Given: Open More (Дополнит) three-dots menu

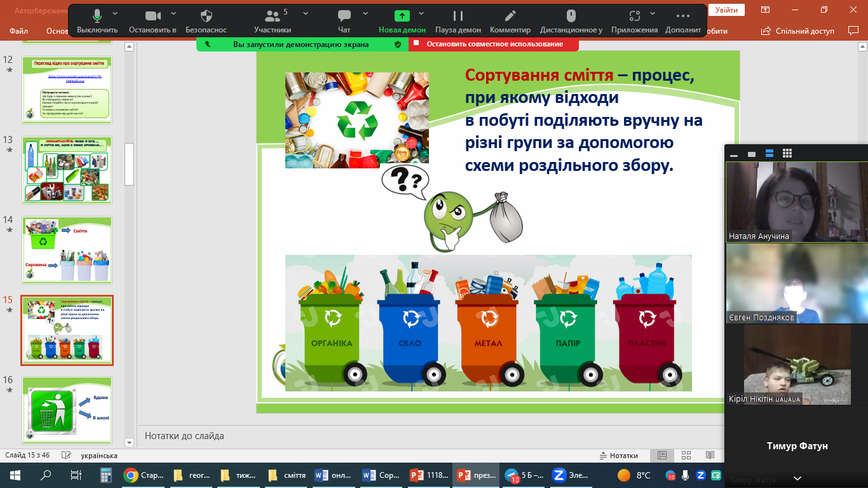Looking at the screenshot, I should [683, 16].
